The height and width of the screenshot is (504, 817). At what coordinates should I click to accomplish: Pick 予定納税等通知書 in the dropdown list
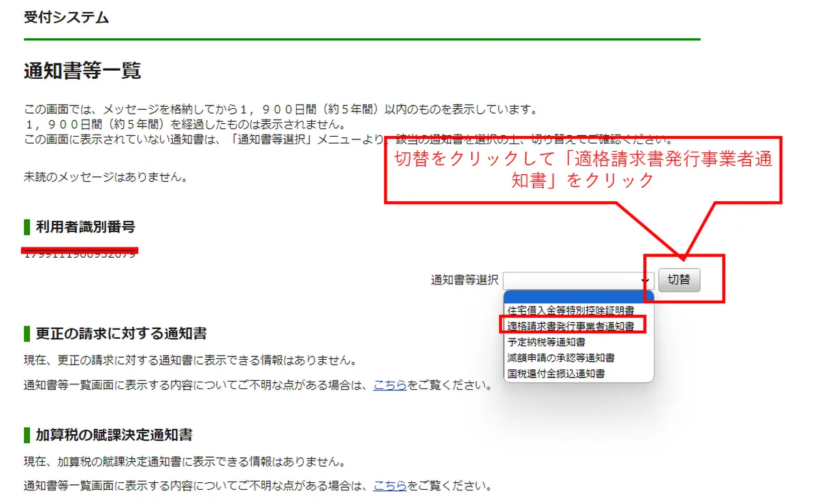pyautogui.click(x=546, y=342)
